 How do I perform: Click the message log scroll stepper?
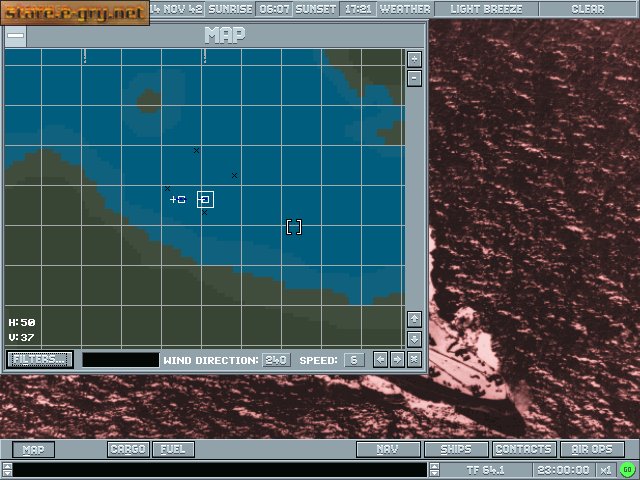(x=7, y=470)
